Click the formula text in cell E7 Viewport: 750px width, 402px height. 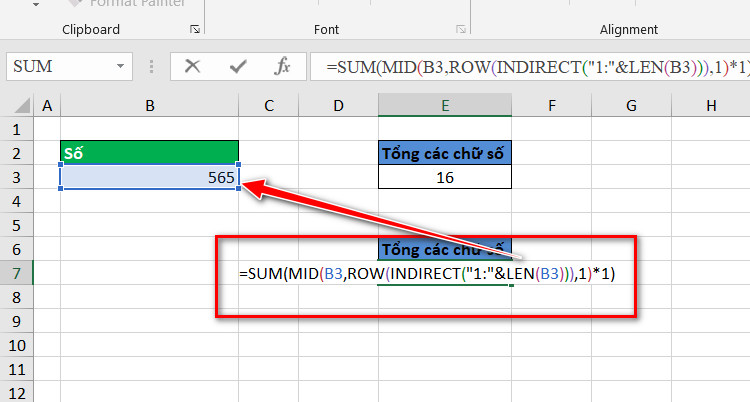[x=427, y=274]
